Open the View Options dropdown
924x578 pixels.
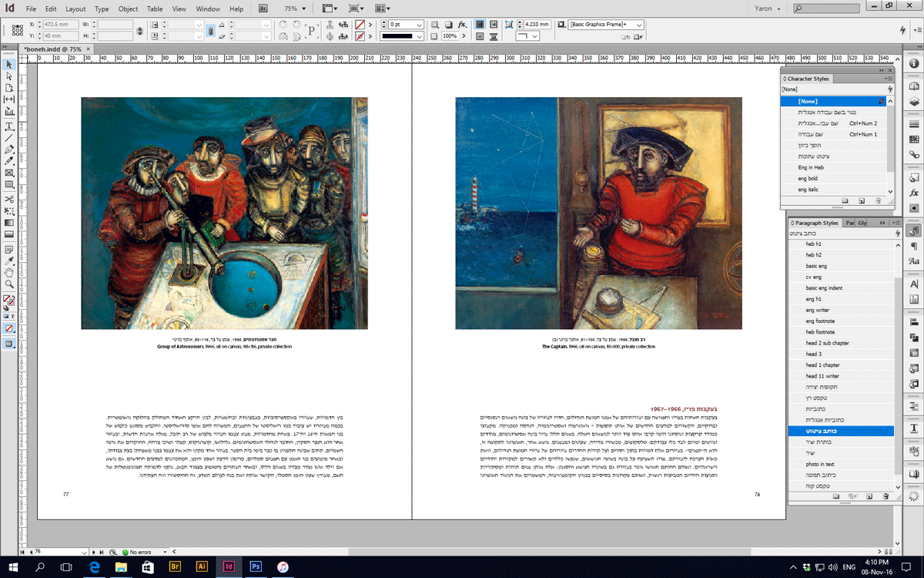[x=329, y=8]
